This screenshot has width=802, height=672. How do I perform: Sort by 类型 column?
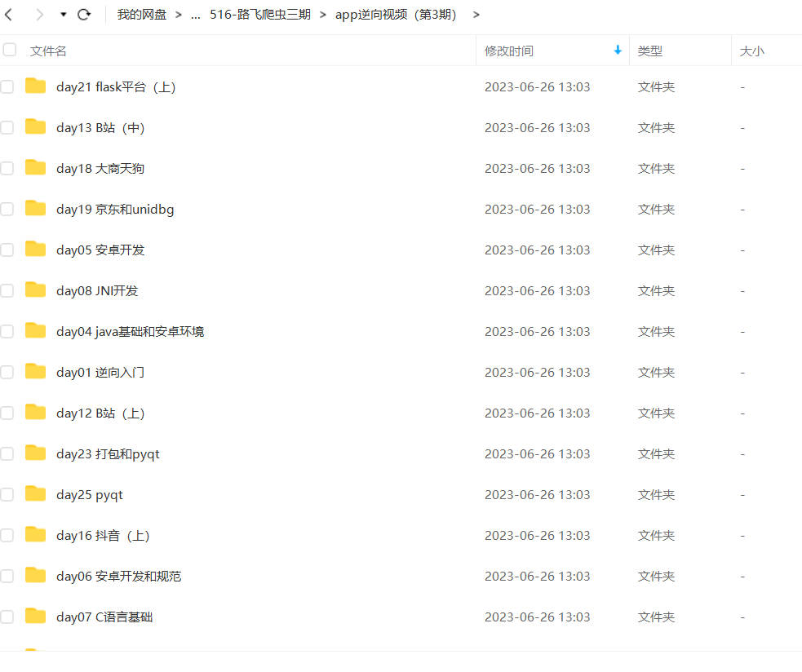click(x=650, y=51)
